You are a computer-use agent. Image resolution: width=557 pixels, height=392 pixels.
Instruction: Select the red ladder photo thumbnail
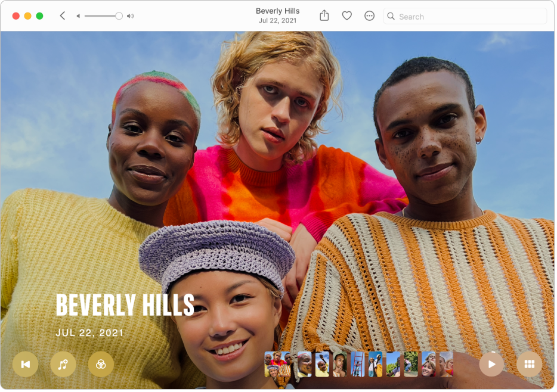point(357,364)
